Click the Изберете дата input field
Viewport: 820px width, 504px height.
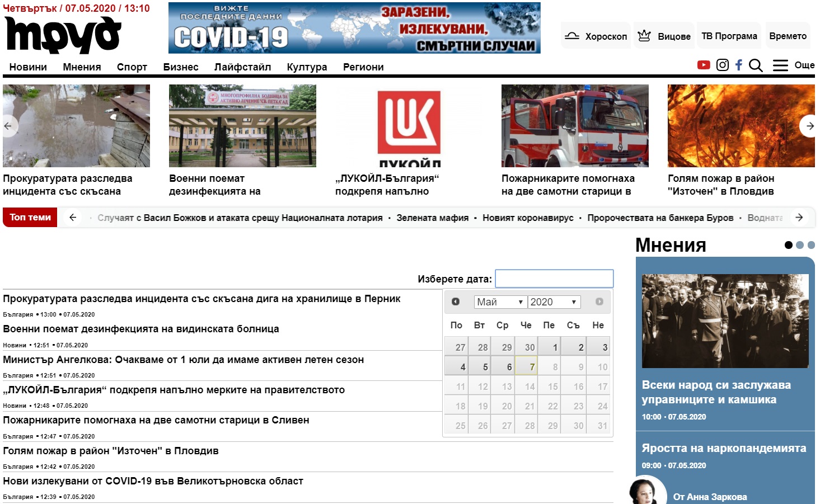click(x=554, y=279)
